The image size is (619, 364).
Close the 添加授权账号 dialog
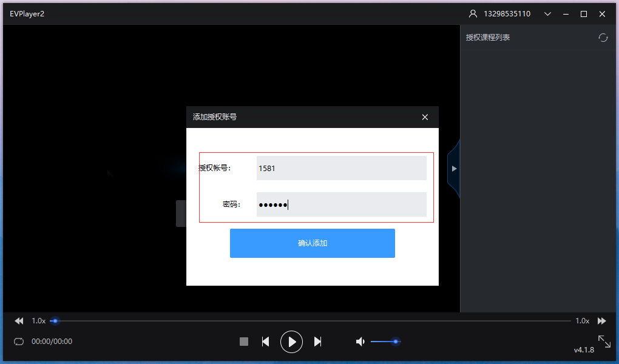click(425, 117)
